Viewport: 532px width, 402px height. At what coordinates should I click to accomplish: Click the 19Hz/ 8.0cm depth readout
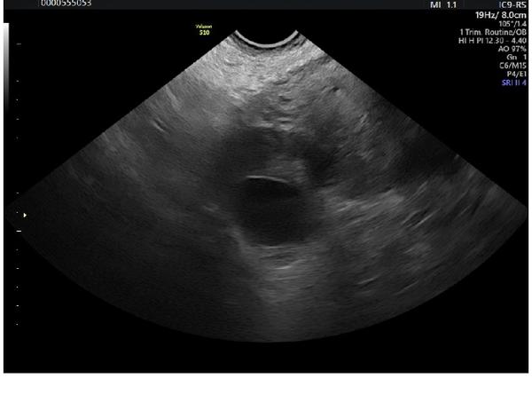click(x=498, y=15)
